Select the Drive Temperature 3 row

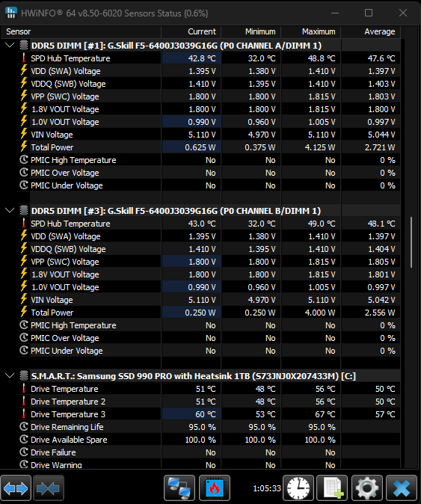tap(209, 414)
